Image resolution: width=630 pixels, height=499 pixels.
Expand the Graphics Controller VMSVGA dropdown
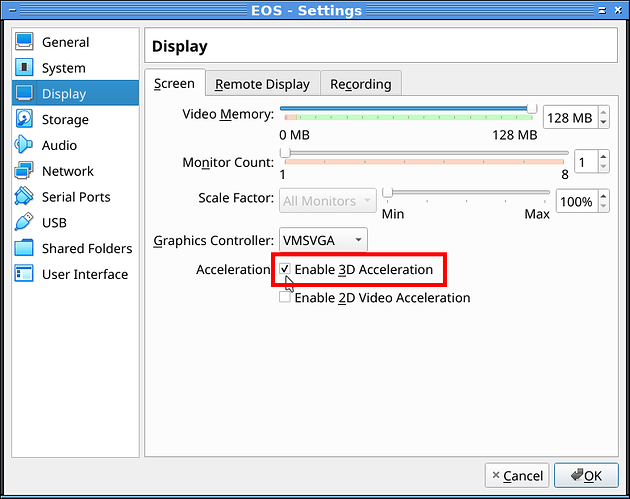[x=322, y=240]
